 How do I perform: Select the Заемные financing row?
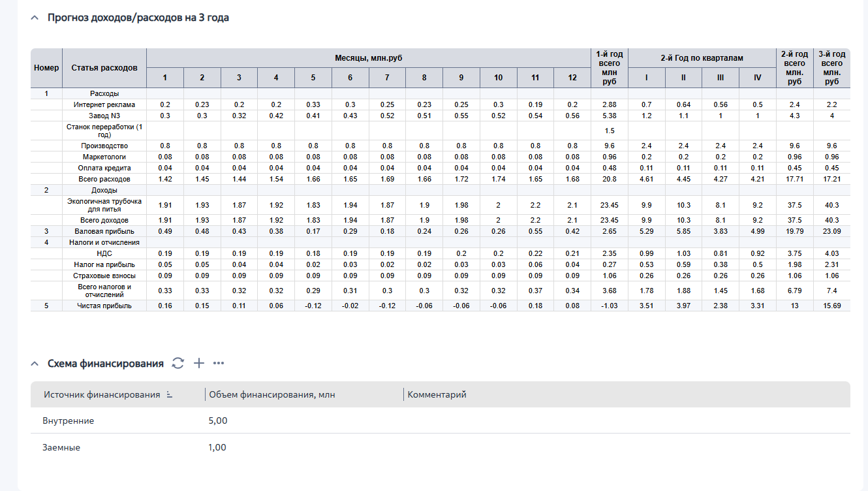[440, 447]
